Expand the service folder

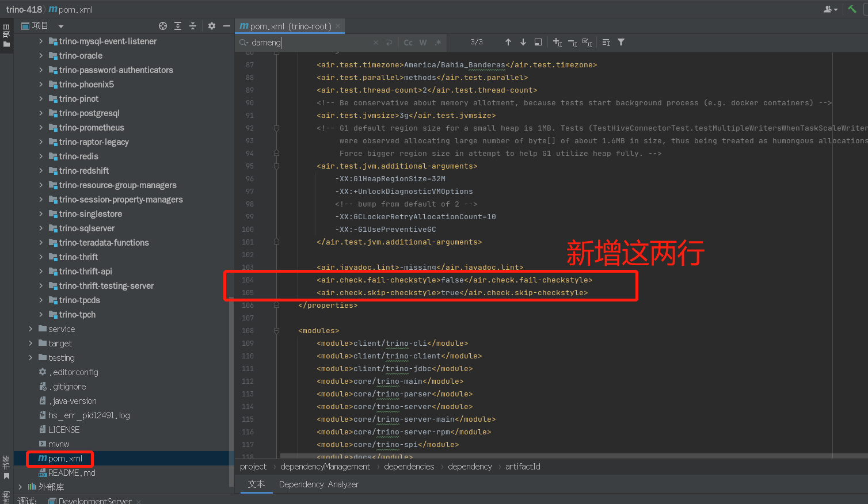click(31, 329)
